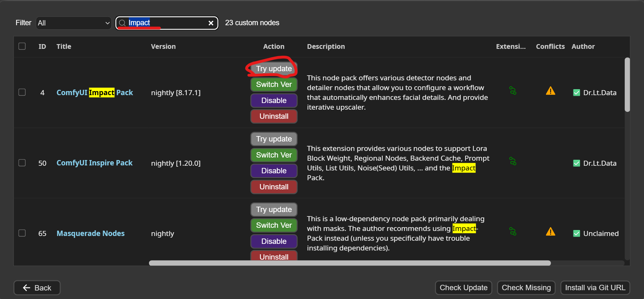Screen dimensions: 644x299
Task: Clear the Impact search text
Action: [211, 23]
